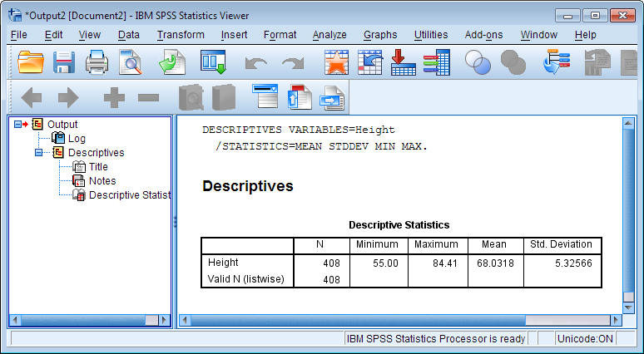
Task: Save the output with the floppy disk icon
Action: click(65, 62)
